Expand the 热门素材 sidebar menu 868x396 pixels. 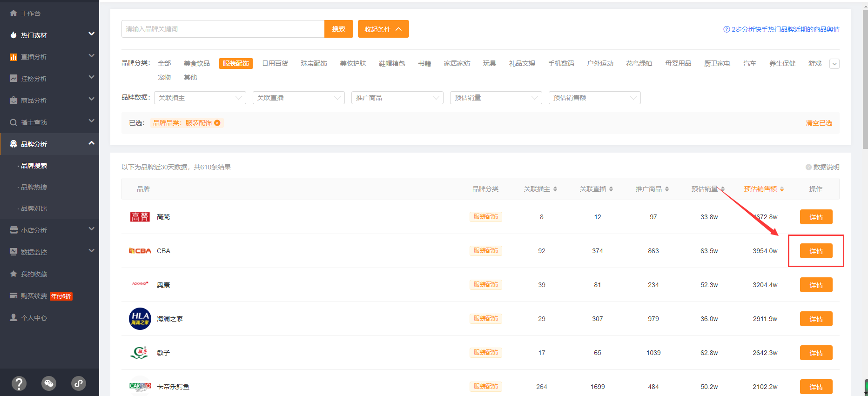coord(92,34)
